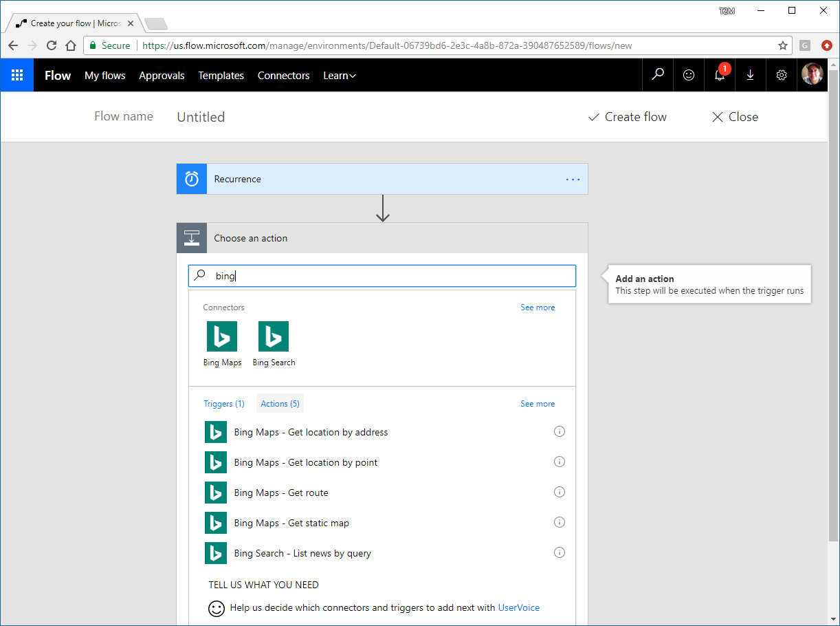This screenshot has width=840, height=626.
Task: Open the UserVoice link
Action: pyautogui.click(x=518, y=607)
